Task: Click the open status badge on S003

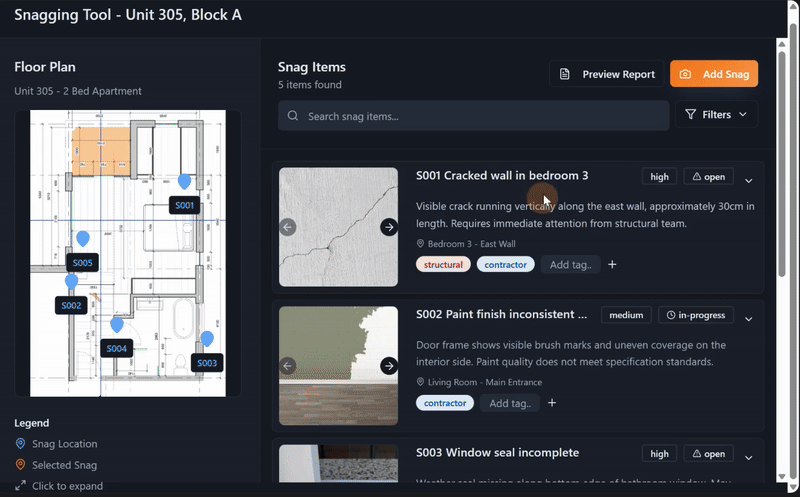Action: point(709,454)
